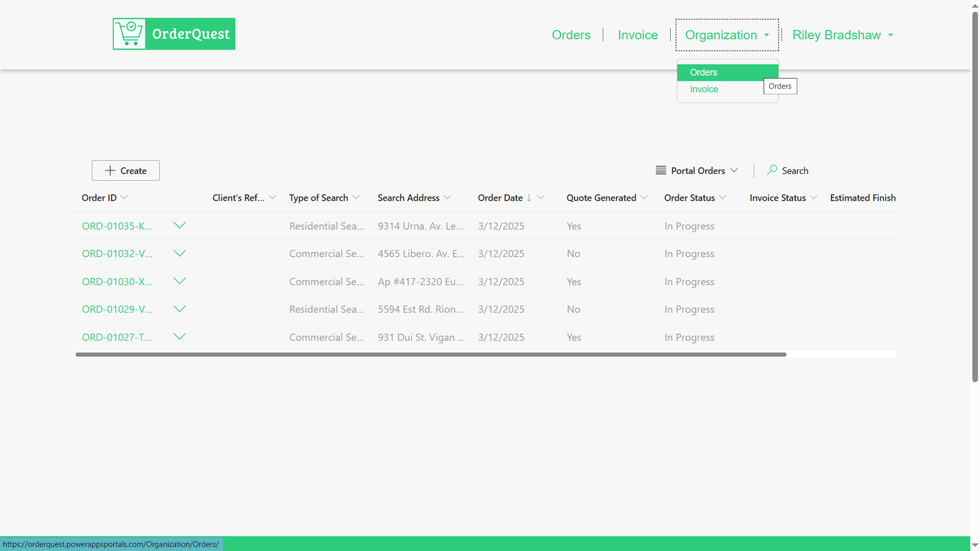Click the table's horizontal scrollbar
The width and height of the screenshot is (980, 551).
(x=431, y=354)
